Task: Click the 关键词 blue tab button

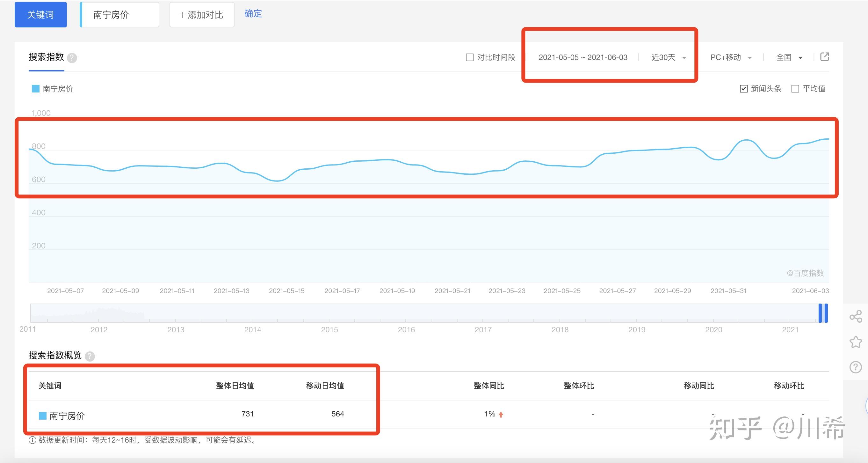Action: (x=40, y=14)
